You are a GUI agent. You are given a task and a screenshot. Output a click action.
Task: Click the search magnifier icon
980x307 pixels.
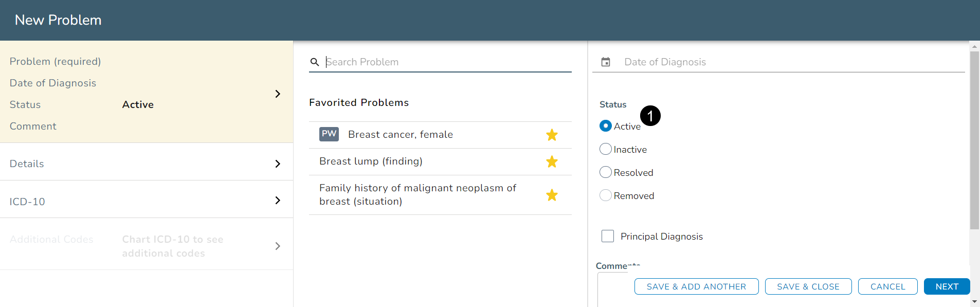pyautogui.click(x=315, y=62)
